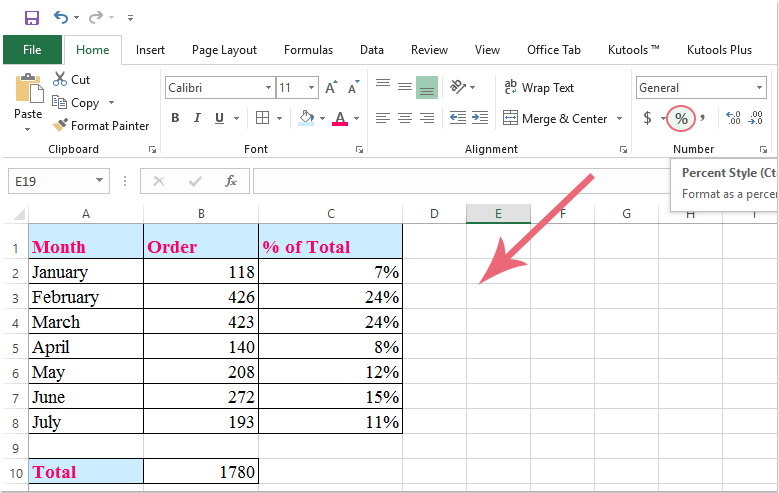Open the Name Box dropdown arrow
Viewport: 779px width, 493px height.
click(x=100, y=181)
